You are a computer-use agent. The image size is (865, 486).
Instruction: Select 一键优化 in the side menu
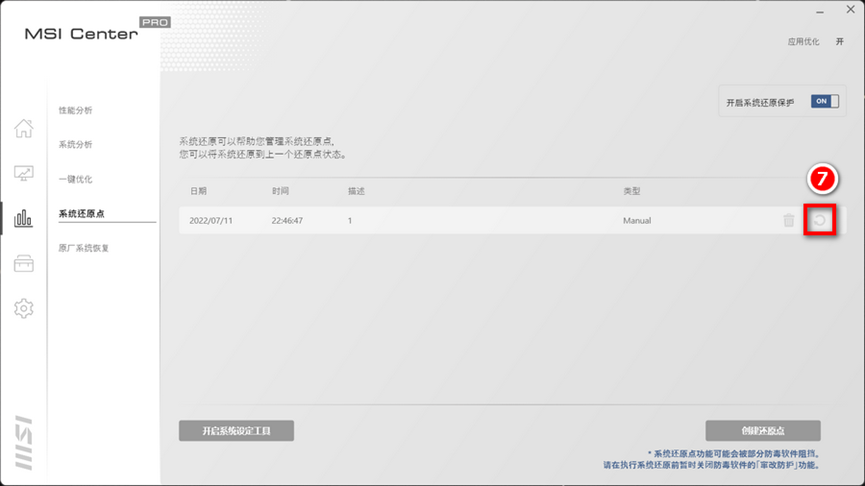click(76, 180)
